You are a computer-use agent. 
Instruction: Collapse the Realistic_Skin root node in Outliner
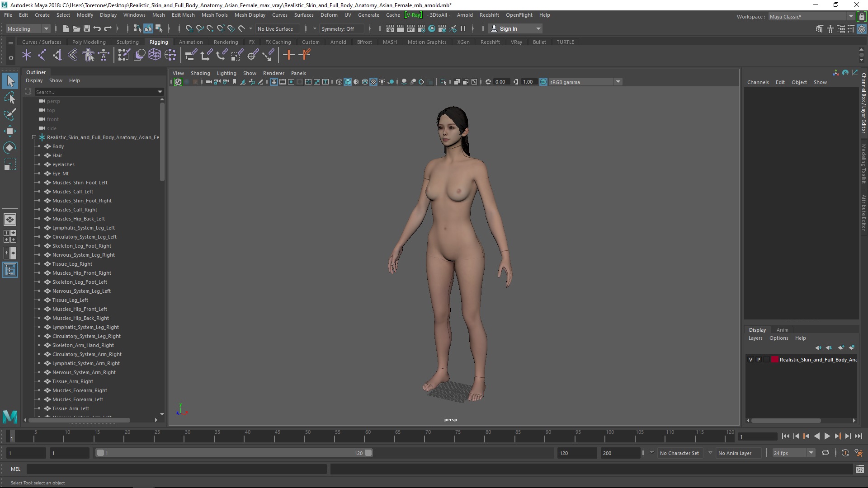34,137
